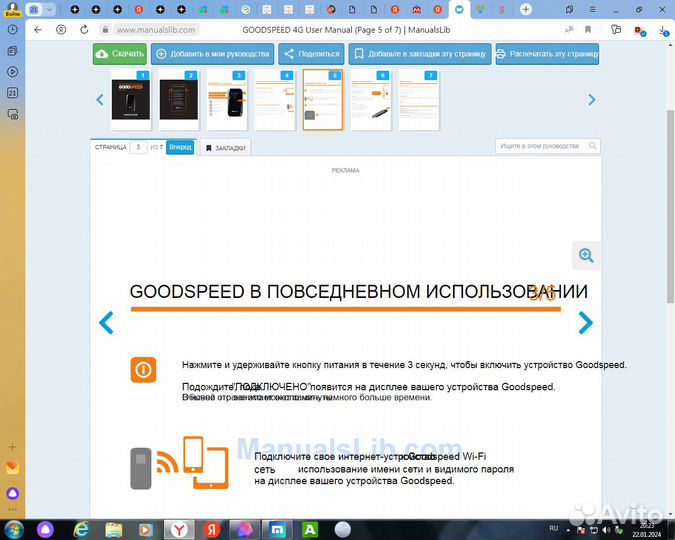Screen dimensions: 675x540
Task: Open the media player taskbar icon
Action: [x=146, y=530]
